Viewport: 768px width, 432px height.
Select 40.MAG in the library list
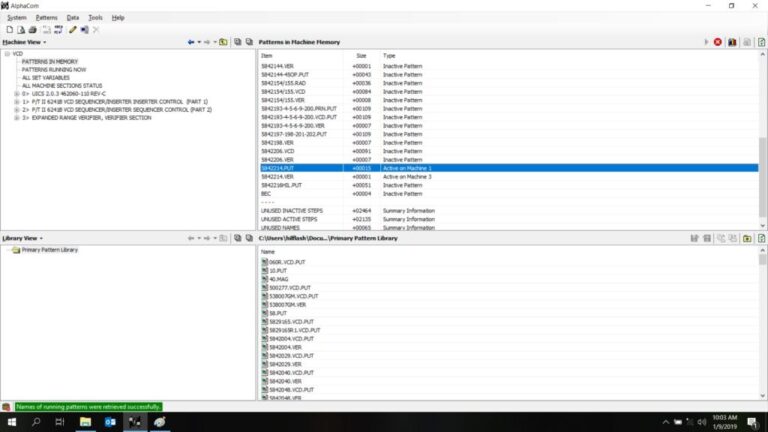point(278,279)
